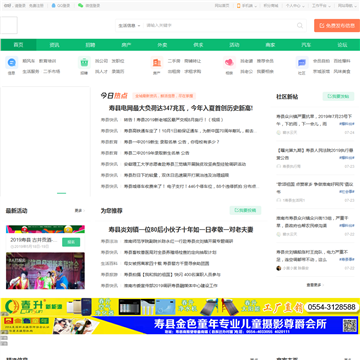Image resolution: width=360 pixels, height=360 pixels.
Task: Open the stage performance activity thumbnail
Action: pos(45,270)
